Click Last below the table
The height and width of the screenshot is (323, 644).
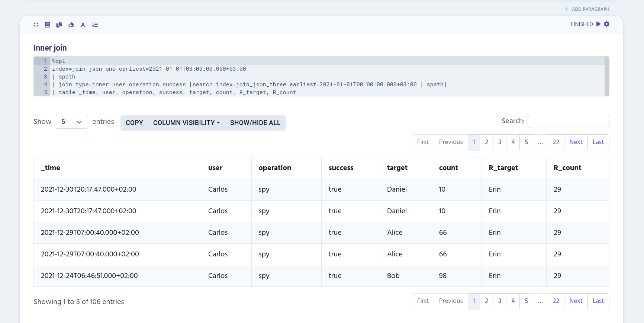598,301
